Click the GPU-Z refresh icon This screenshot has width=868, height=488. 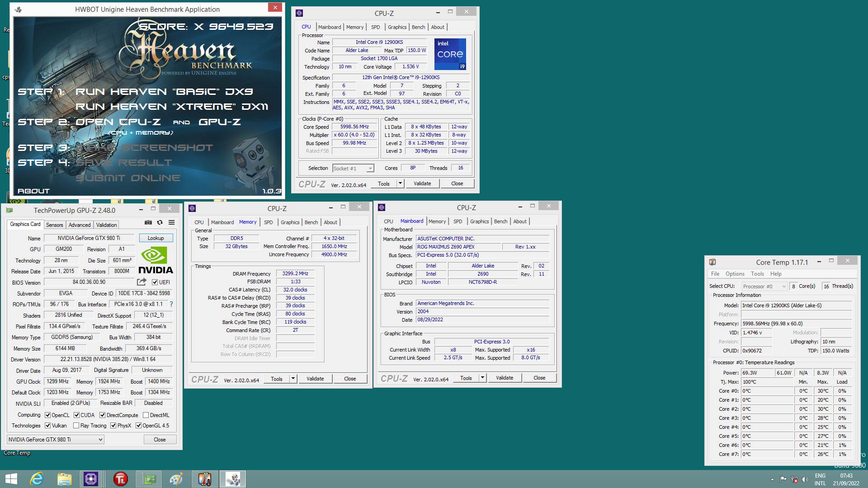160,222
